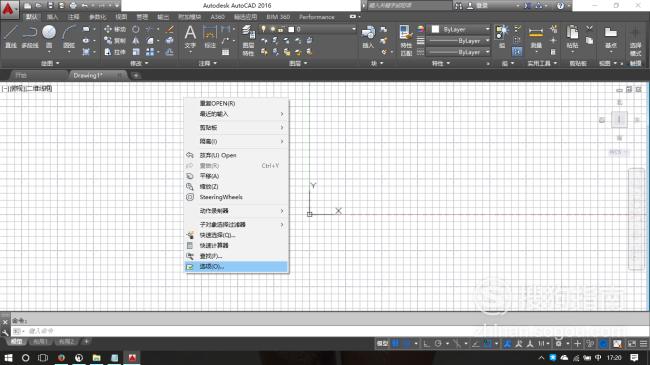Click the add layout plus button
The width and height of the screenshot is (650, 365).
(x=86, y=341)
